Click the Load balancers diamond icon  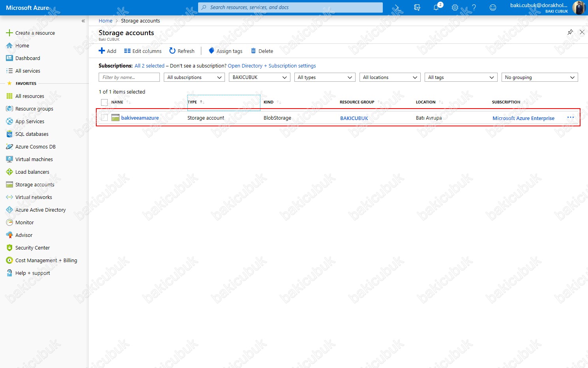pyautogui.click(x=9, y=172)
